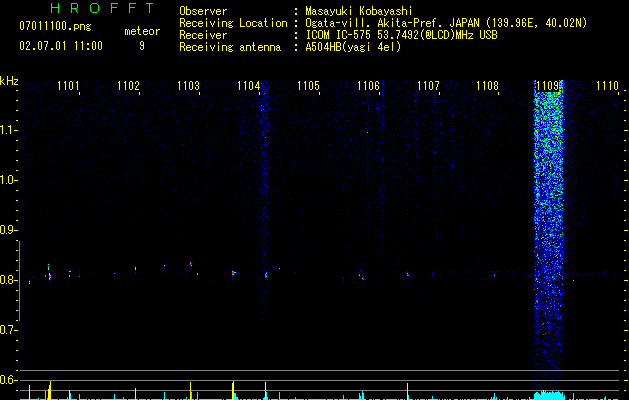Screen dimensions: 629x400
Task: Click the 1104 time axis label
Action: [x=248, y=85]
